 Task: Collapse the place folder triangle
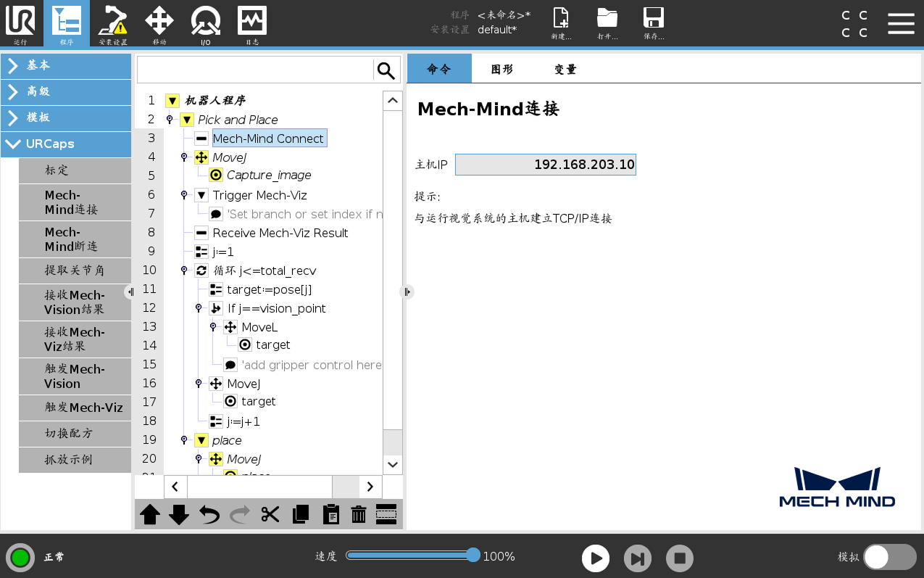201,440
